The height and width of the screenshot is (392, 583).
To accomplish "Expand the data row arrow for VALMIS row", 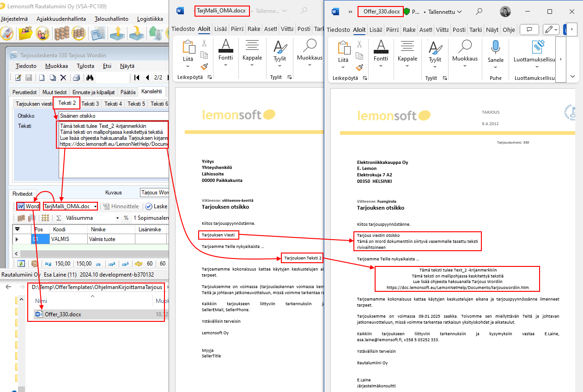I will tap(18, 239).
